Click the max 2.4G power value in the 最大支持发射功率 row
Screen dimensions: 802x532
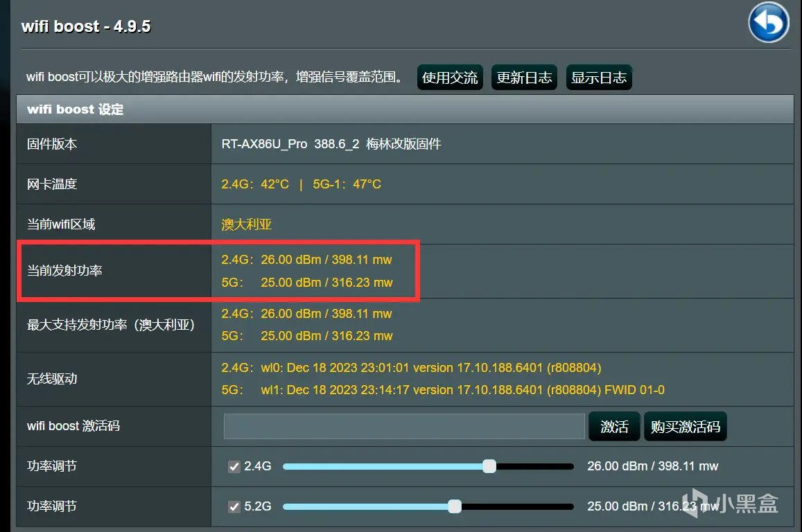pos(326,314)
